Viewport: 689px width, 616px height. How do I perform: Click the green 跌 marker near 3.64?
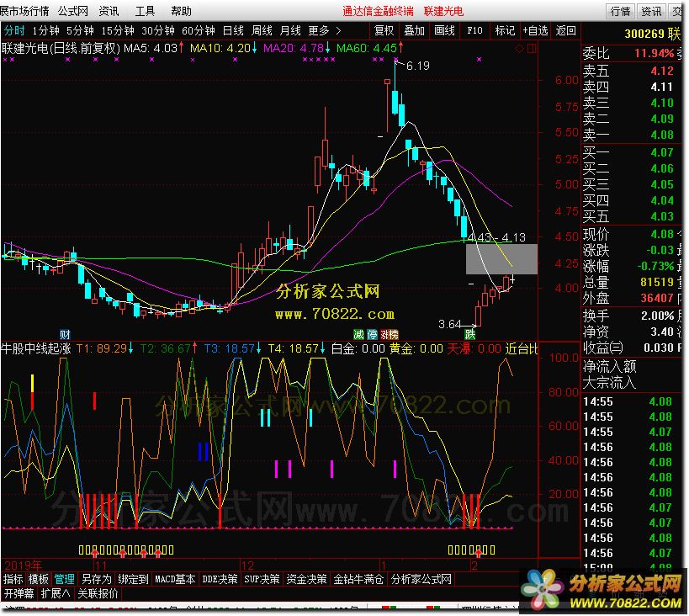(x=470, y=334)
